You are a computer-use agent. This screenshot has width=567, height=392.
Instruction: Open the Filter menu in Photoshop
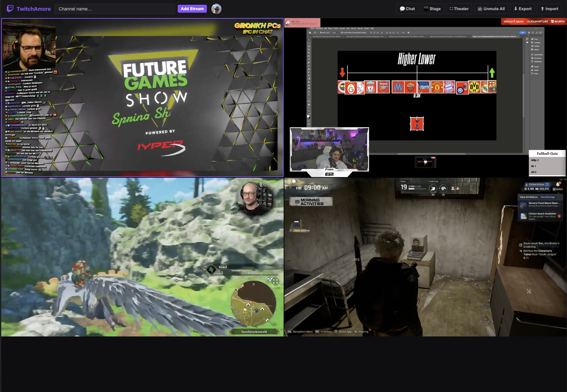[x=348, y=28]
